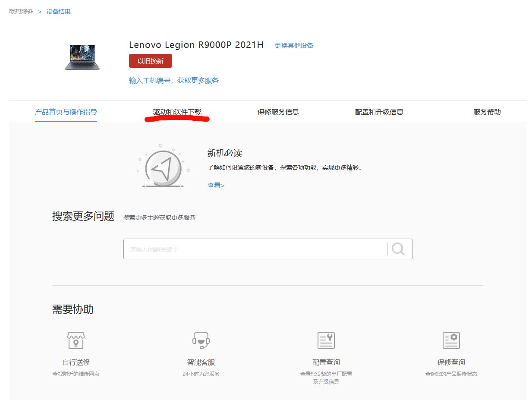The width and height of the screenshot is (532, 400).
Task: Click the search magnifier icon
Action: pos(398,249)
